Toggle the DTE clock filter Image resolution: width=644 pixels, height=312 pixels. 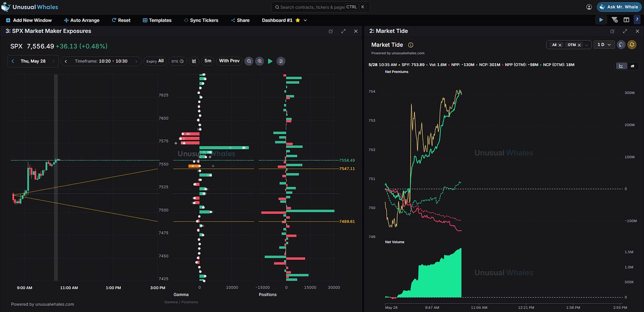click(177, 61)
